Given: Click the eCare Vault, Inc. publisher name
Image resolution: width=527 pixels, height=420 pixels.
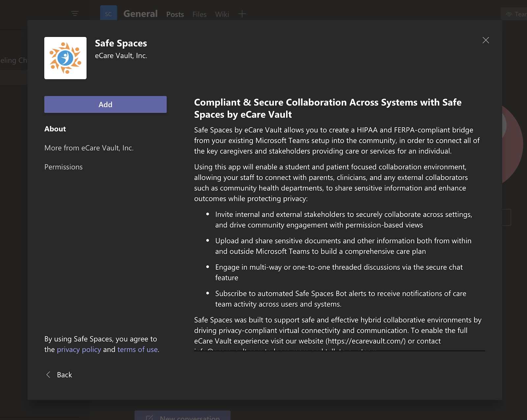Looking at the screenshot, I should [x=121, y=56].
